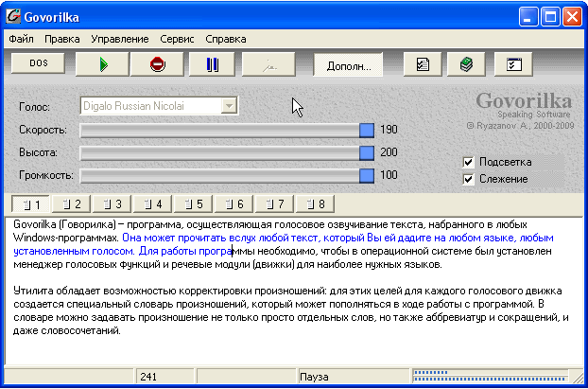588x389 pixels.
Task: Open the green books dictionary icon
Action: point(466,64)
